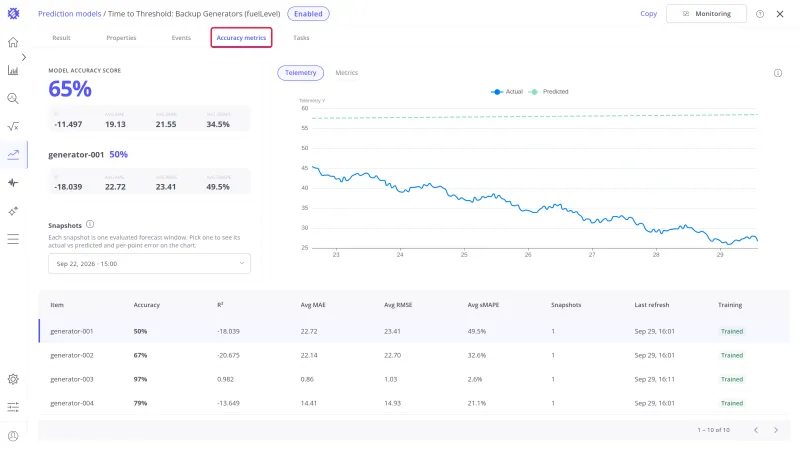Viewport: 800px width, 450px height.
Task: Click the Copy link
Action: (x=648, y=14)
